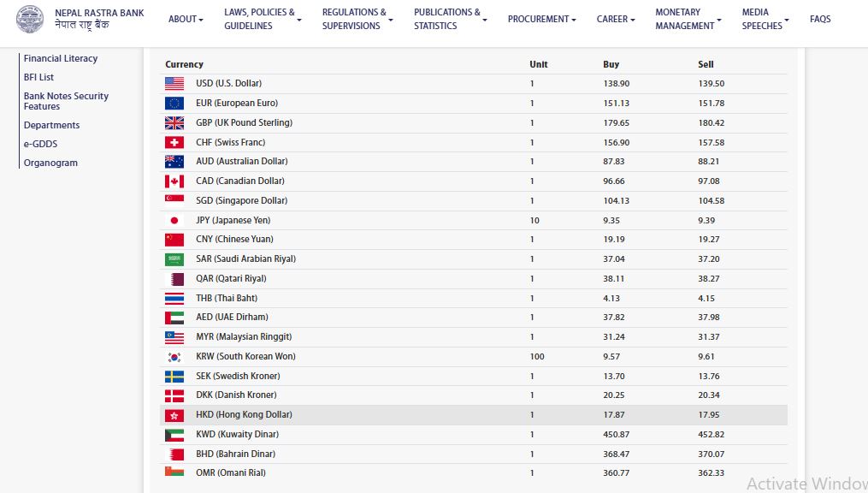The image size is (868, 493).
Task: Click the European Union flag icon
Action: click(x=174, y=103)
